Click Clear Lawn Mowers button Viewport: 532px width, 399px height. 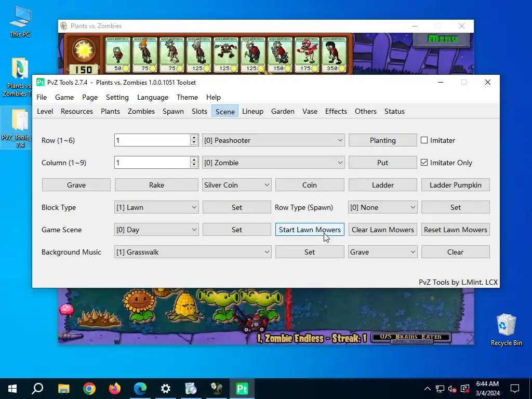[383, 230]
